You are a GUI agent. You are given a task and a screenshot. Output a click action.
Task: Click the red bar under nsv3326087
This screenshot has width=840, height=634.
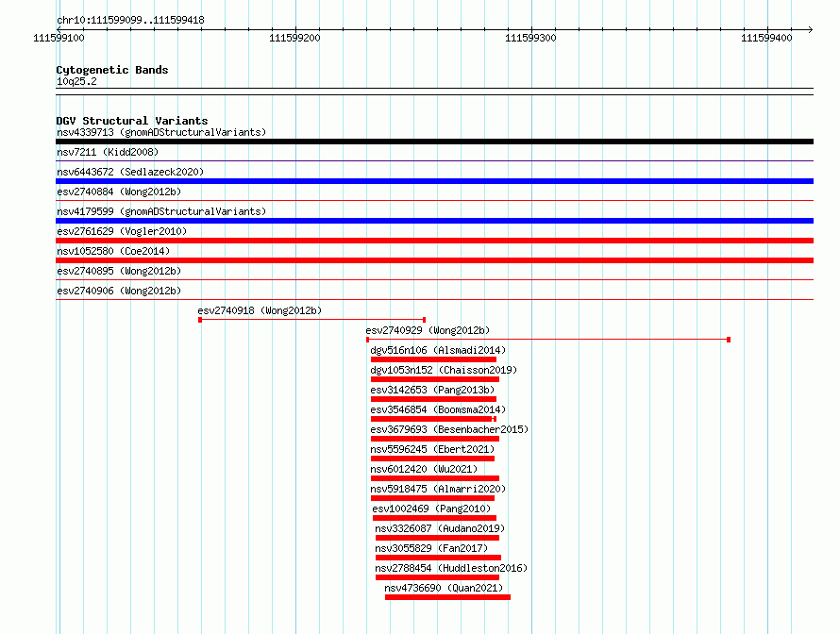(437, 538)
